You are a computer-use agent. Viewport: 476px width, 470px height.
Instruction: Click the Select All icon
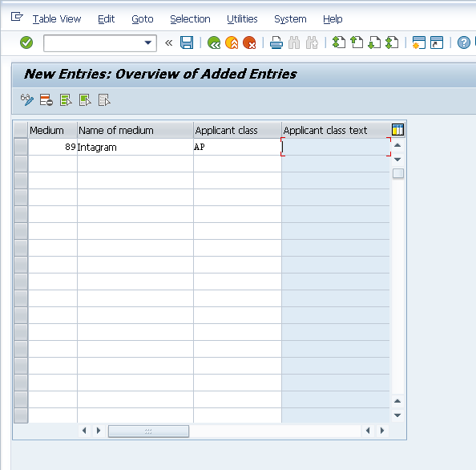tap(66, 100)
